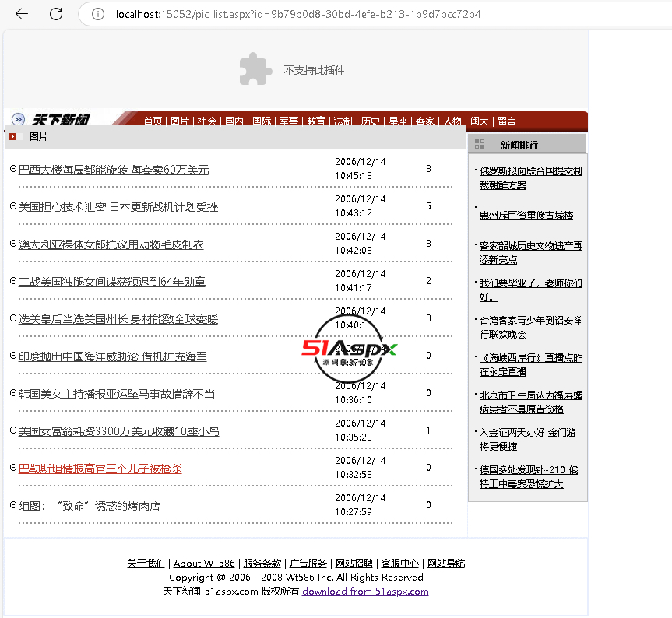Go to the 闽大 section
The image size is (672, 618).
tap(480, 121)
